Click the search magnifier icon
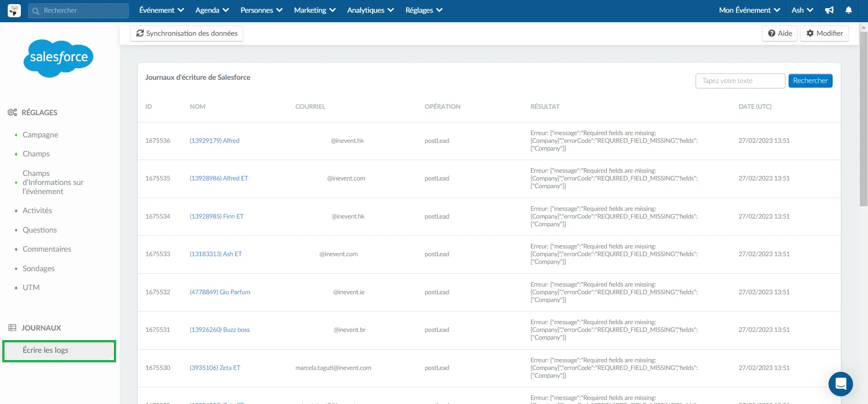The image size is (868, 404). point(36,11)
